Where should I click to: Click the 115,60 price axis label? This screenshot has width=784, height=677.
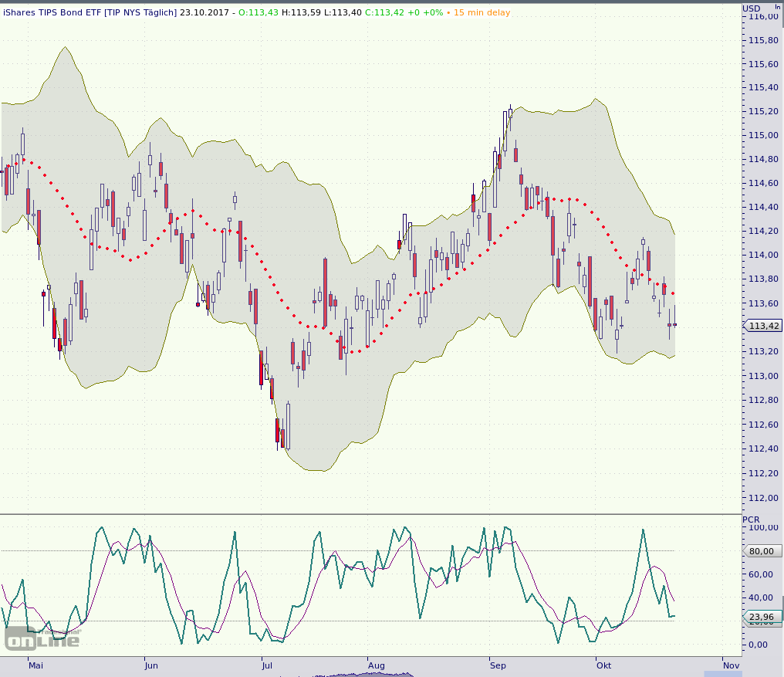click(x=763, y=64)
